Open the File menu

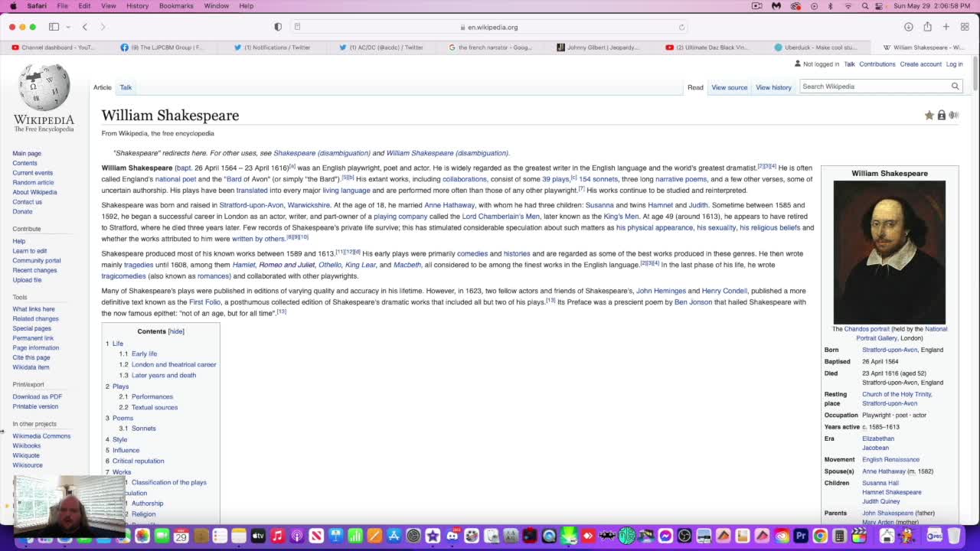coord(62,5)
